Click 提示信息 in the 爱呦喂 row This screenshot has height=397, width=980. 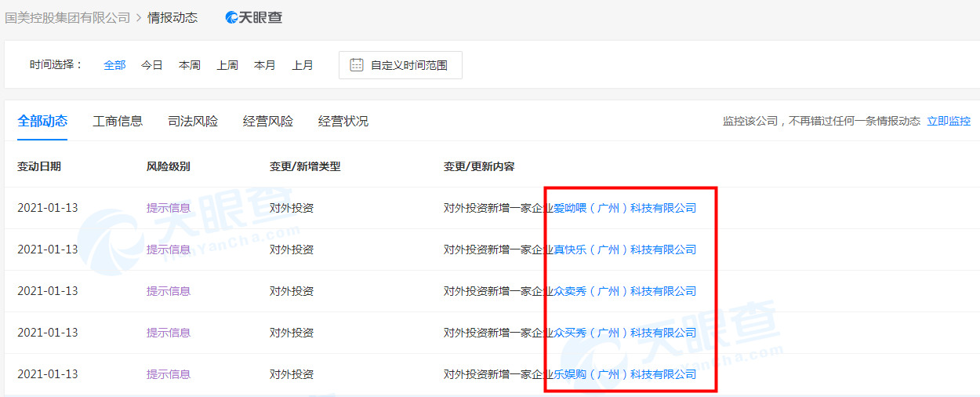pyautogui.click(x=169, y=208)
